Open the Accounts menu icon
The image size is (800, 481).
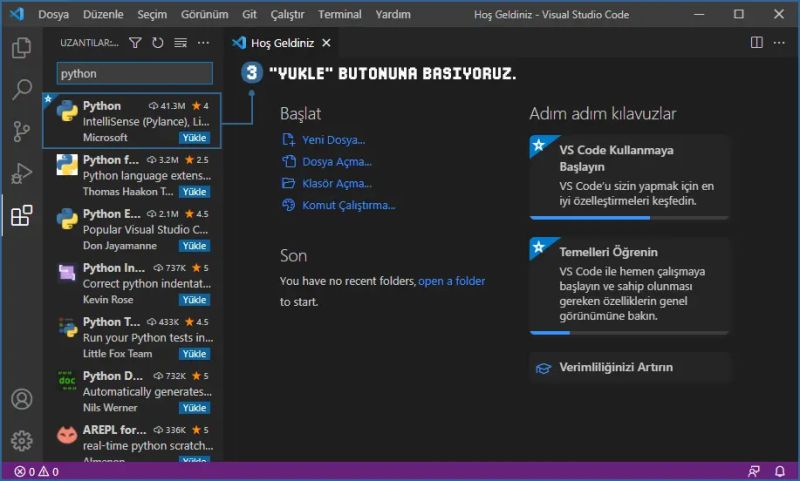pyautogui.click(x=21, y=399)
